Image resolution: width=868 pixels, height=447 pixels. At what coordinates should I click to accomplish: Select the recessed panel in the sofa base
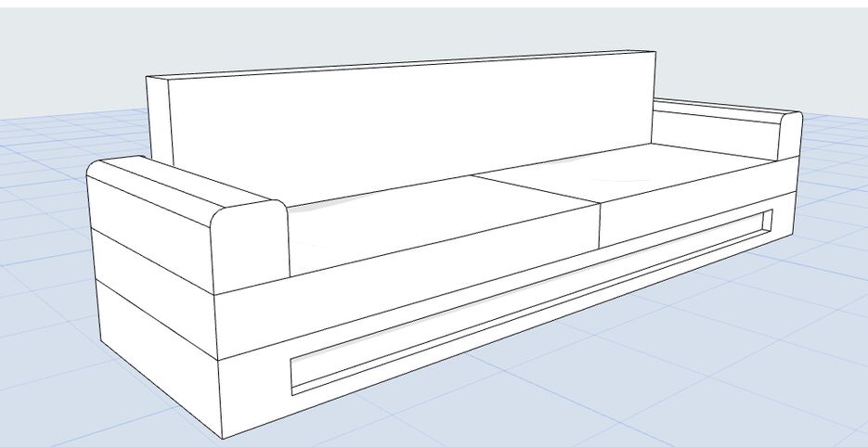tap(529, 304)
